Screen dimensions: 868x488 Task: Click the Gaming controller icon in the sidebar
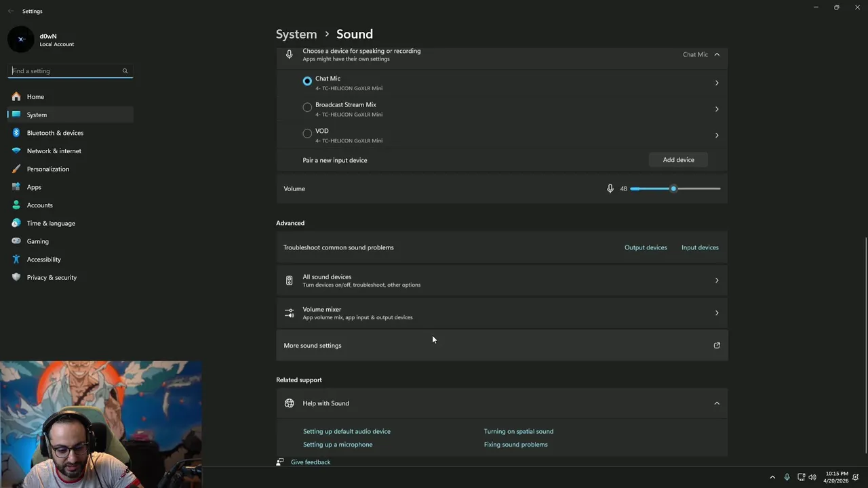16,241
